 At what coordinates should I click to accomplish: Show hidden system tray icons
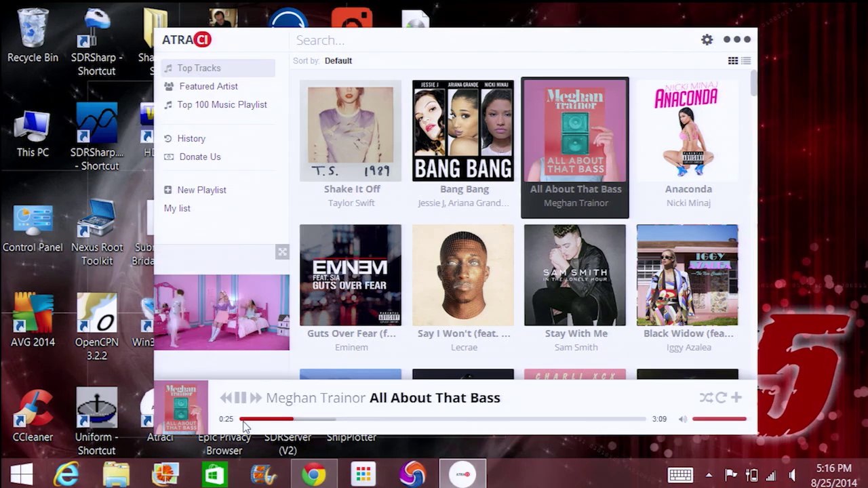(x=709, y=475)
